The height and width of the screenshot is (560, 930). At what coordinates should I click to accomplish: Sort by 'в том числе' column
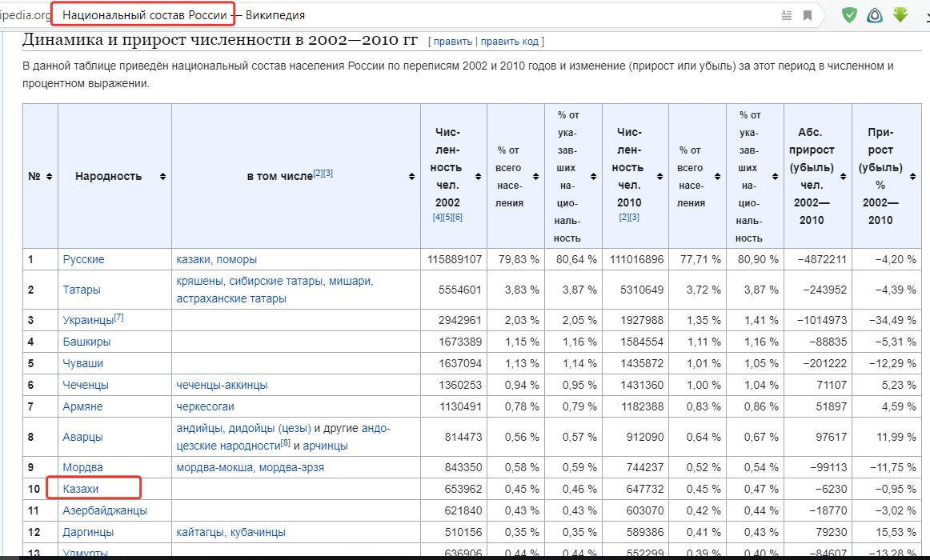click(x=411, y=177)
